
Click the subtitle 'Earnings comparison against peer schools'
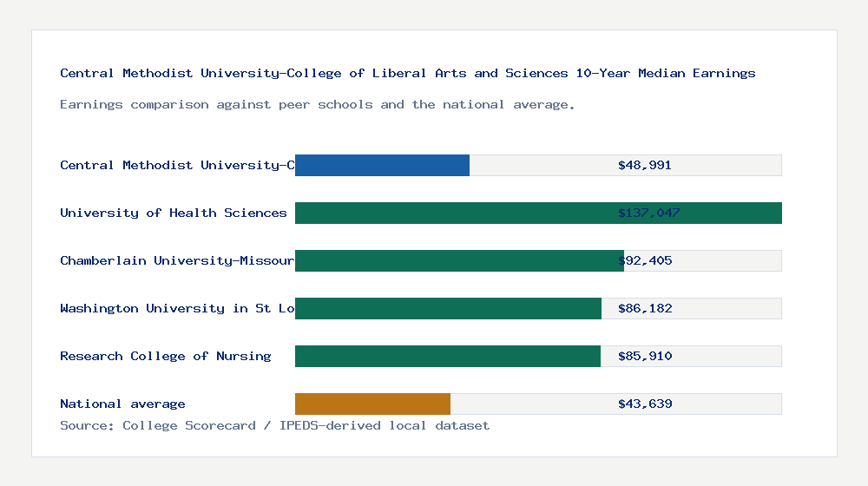[317, 105]
